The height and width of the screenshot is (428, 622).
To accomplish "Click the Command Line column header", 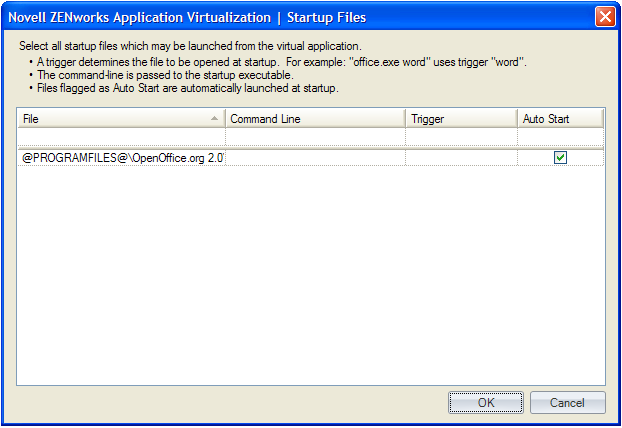I will [x=314, y=119].
